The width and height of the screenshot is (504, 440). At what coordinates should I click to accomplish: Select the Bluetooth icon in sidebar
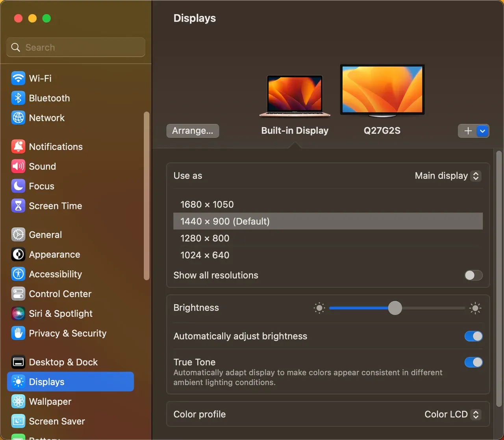coord(18,98)
